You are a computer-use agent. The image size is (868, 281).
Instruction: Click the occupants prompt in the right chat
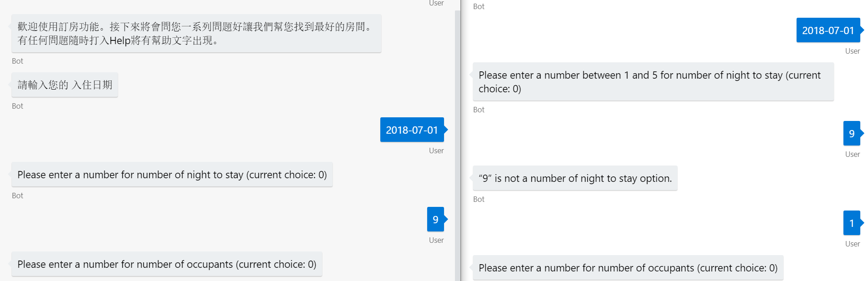pyautogui.click(x=628, y=268)
